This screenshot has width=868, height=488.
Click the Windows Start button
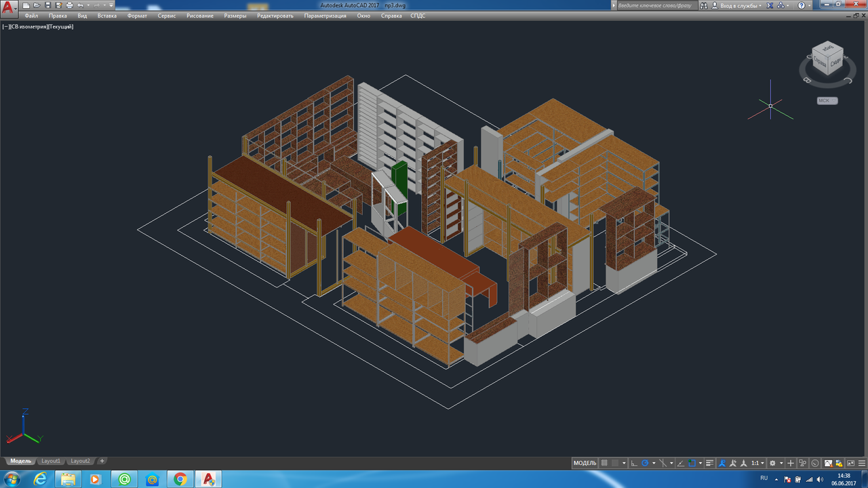12,479
